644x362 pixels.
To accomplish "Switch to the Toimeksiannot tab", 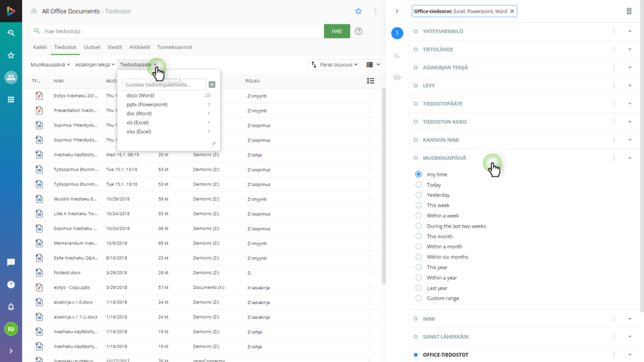I will (175, 47).
